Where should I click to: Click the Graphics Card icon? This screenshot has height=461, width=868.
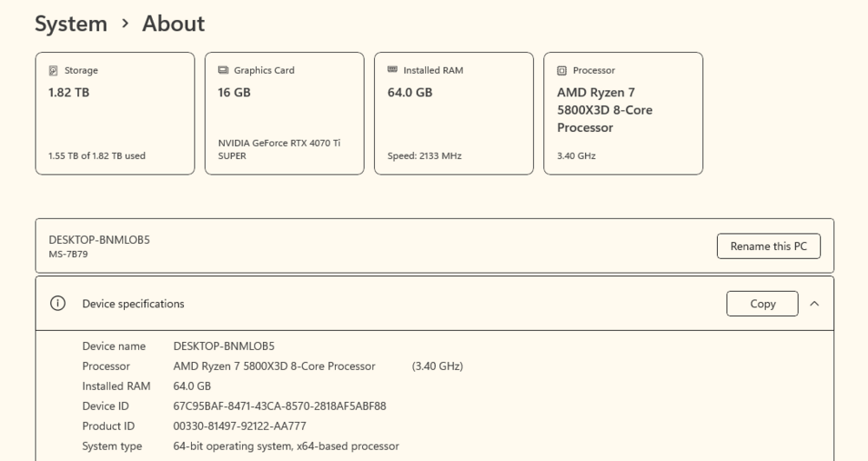coord(223,70)
